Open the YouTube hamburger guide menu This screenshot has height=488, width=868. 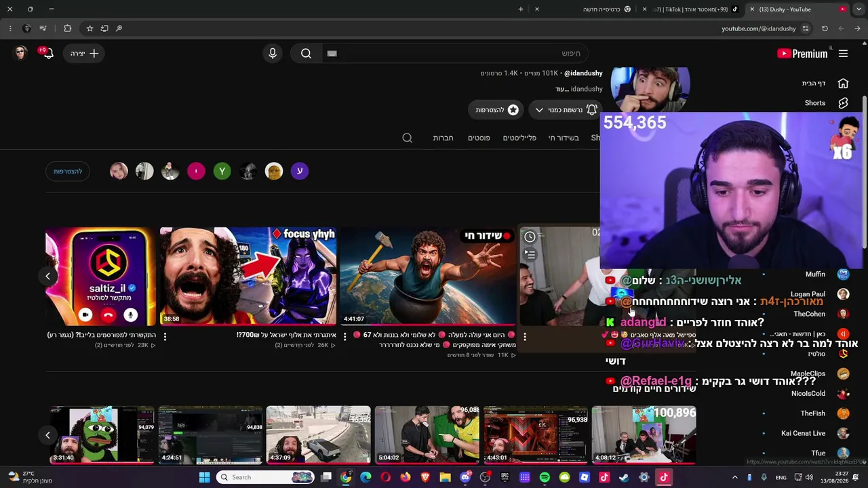pyautogui.click(x=843, y=54)
